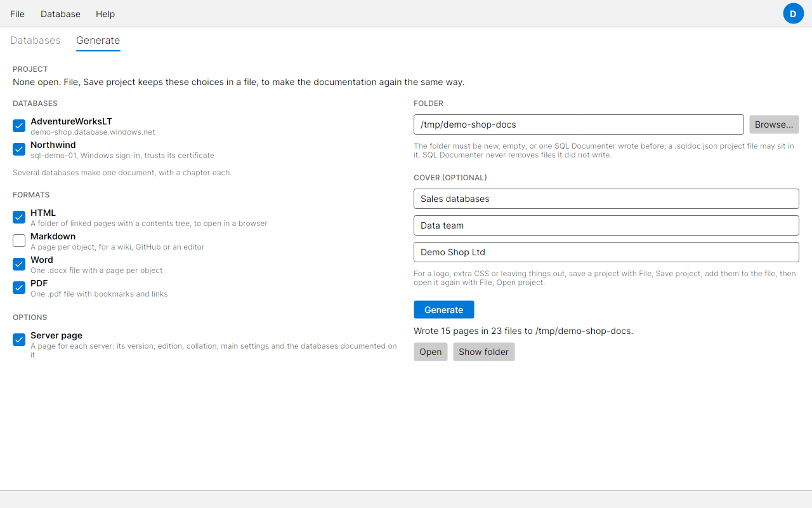Uncheck the Server page option
Screen dimensions: 812x508
point(19,340)
